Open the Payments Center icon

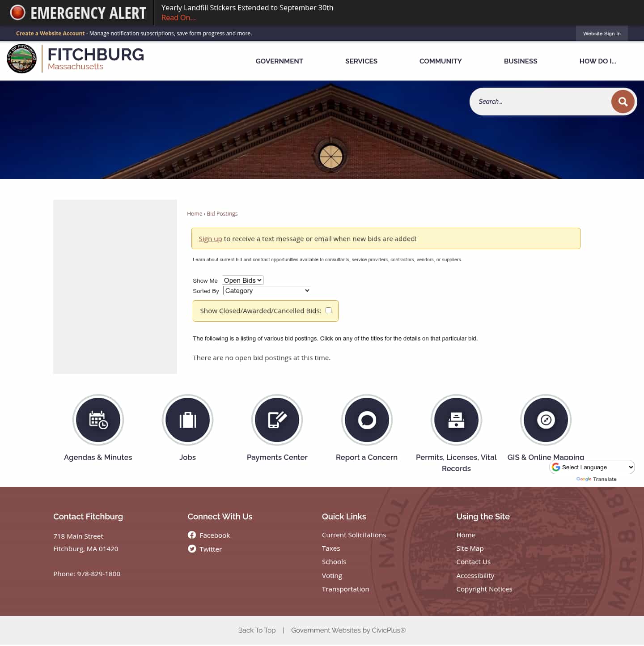[277, 420]
